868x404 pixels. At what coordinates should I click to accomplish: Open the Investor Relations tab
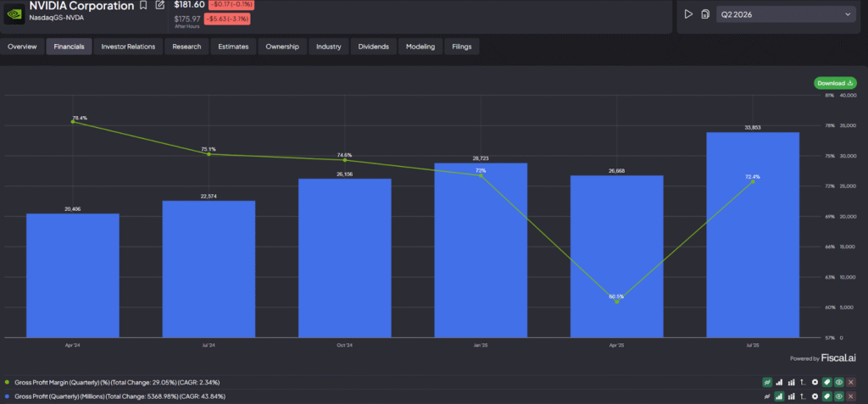[x=128, y=47]
